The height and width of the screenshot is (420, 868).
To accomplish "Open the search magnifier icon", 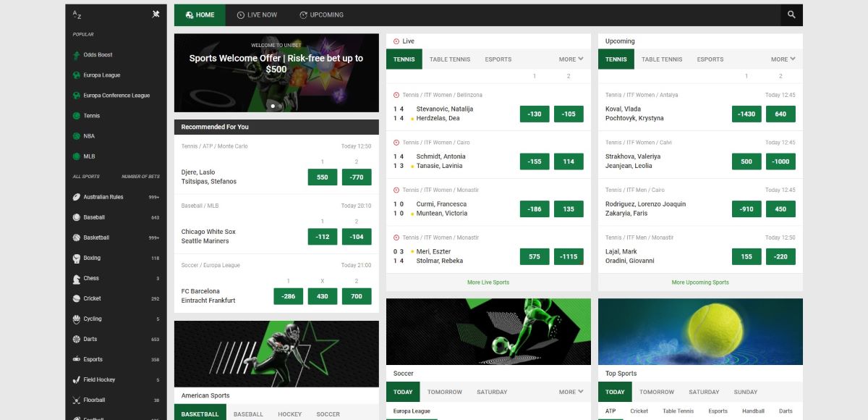I will [x=791, y=14].
